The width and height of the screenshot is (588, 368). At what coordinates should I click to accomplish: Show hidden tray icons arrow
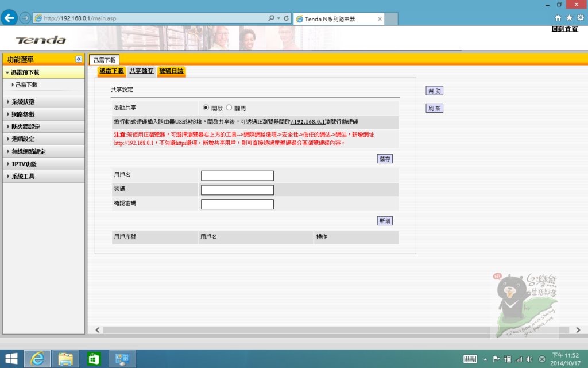pyautogui.click(x=485, y=359)
